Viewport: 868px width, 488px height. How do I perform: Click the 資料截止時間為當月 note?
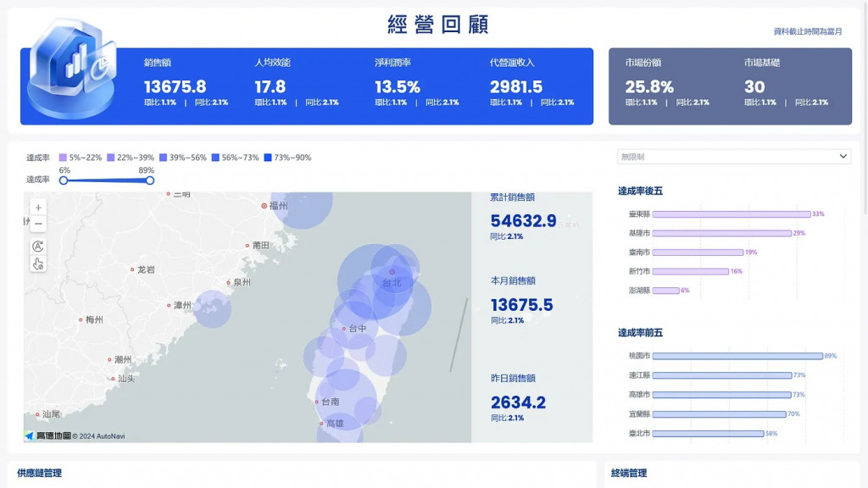[808, 31]
